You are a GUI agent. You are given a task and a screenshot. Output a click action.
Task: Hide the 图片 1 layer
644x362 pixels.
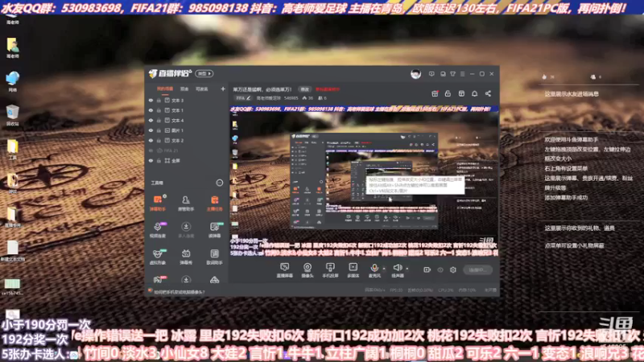point(151,130)
